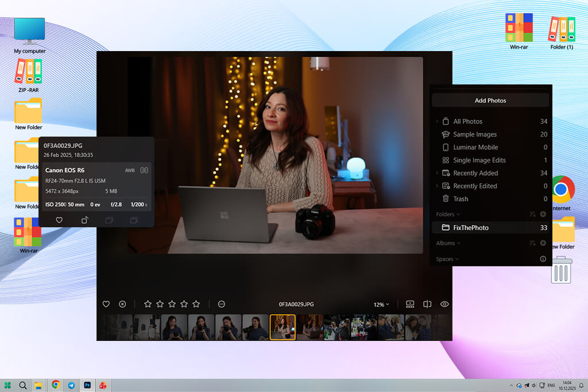Switch the ENG input language
Image resolution: width=588 pixels, height=392 pixels.
[551, 385]
